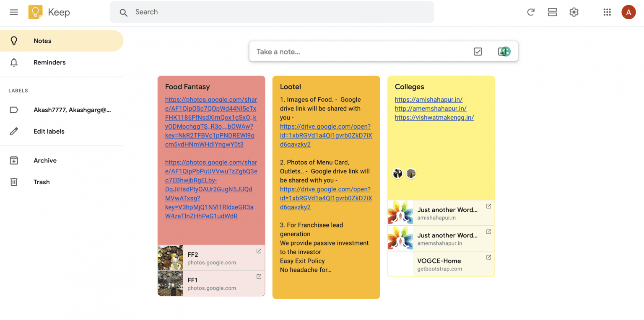The height and width of the screenshot is (320, 644).
Task: Open FF2 link in new tab icon
Action: 259,251
